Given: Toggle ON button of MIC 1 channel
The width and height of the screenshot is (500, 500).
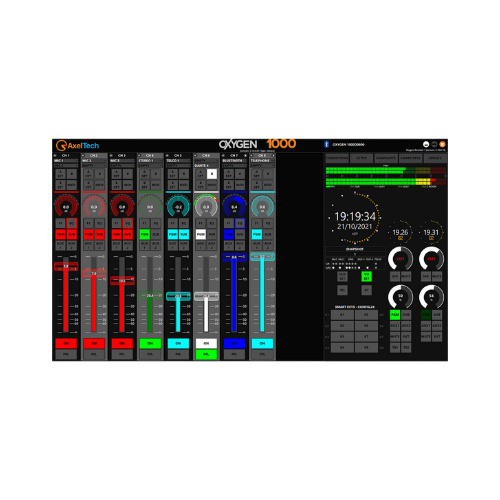Looking at the screenshot, I should [x=66, y=343].
